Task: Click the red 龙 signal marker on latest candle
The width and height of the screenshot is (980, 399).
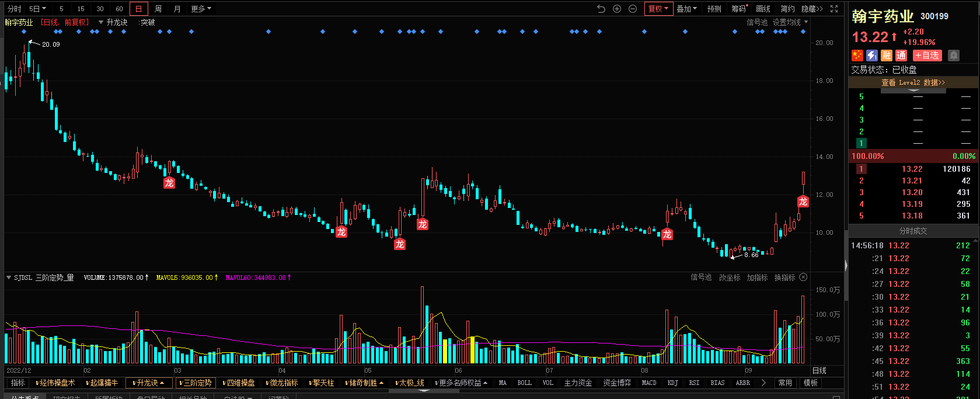Action: 803,202
